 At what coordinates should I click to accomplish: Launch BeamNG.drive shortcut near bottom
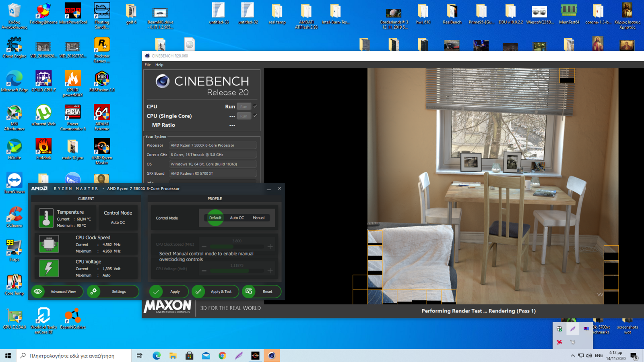pos(73,318)
